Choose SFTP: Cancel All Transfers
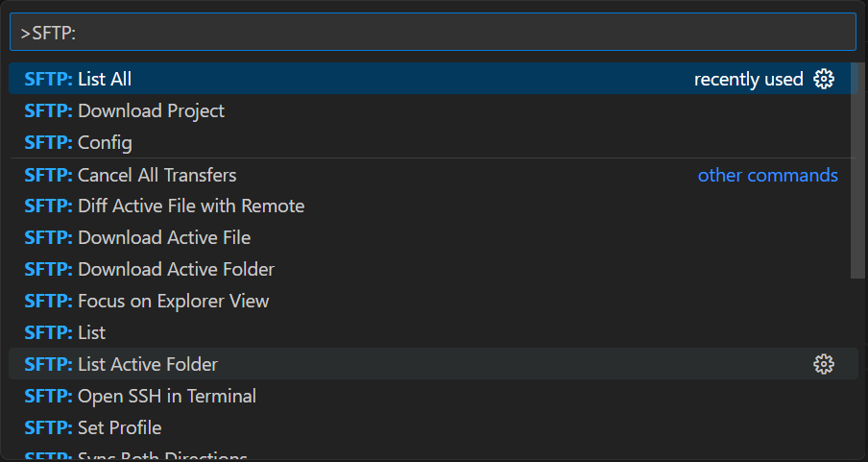Screen dimensions: 868x462 pos(131,175)
